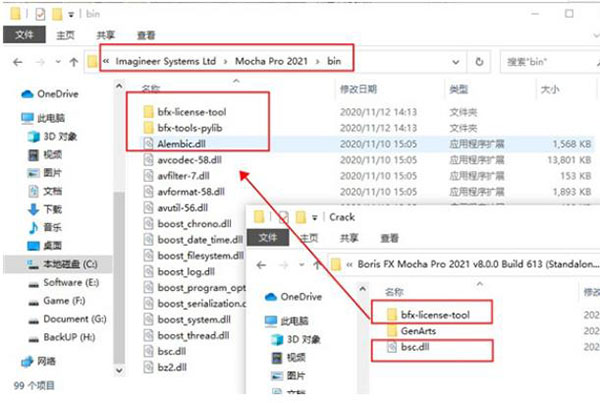Click bin window sidebar scroll down arrow

pos(119,370)
